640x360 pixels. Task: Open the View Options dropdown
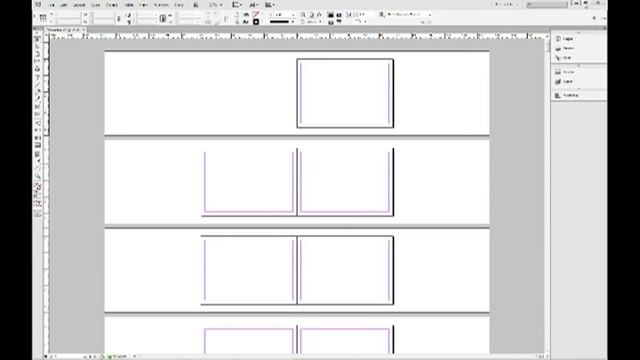point(236,5)
